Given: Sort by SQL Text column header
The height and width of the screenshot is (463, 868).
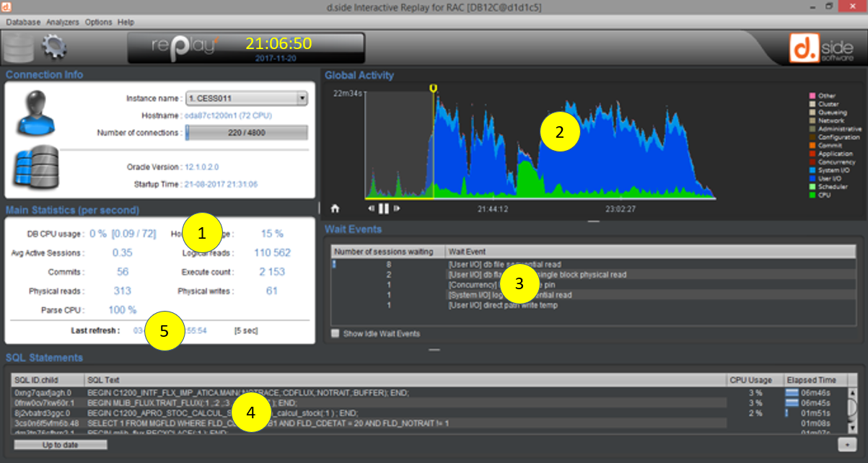Looking at the screenshot, I should 405,379.
